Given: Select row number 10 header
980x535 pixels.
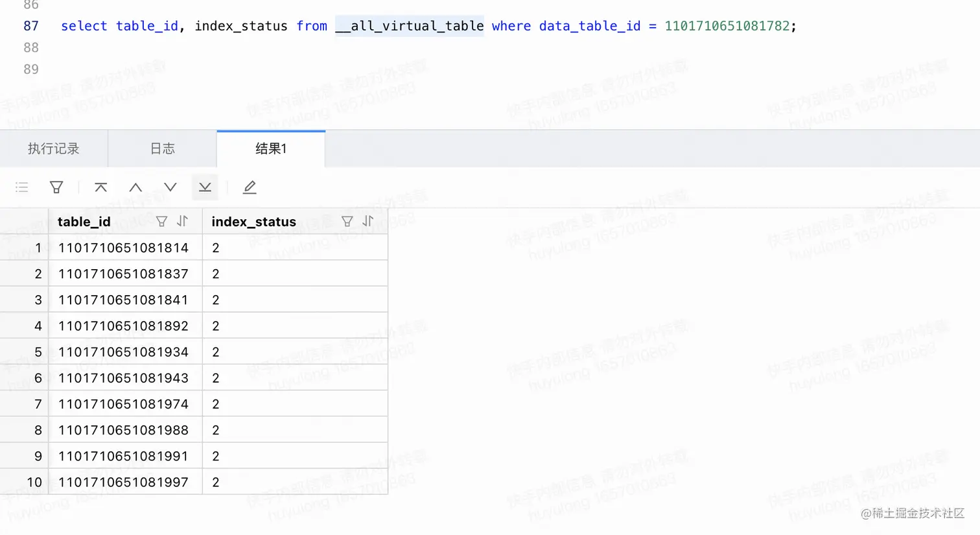Looking at the screenshot, I should 24,482.
